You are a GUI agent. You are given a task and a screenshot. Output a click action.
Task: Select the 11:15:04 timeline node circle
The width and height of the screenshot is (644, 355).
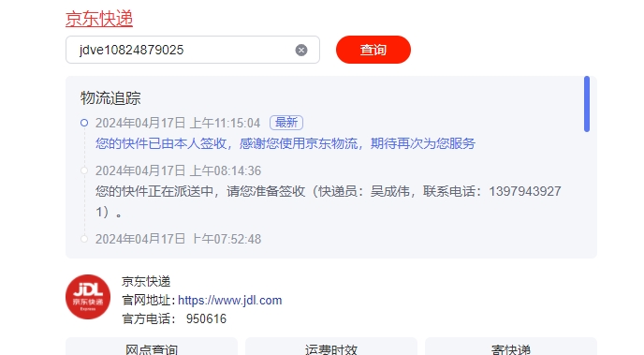click(x=84, y=123)
